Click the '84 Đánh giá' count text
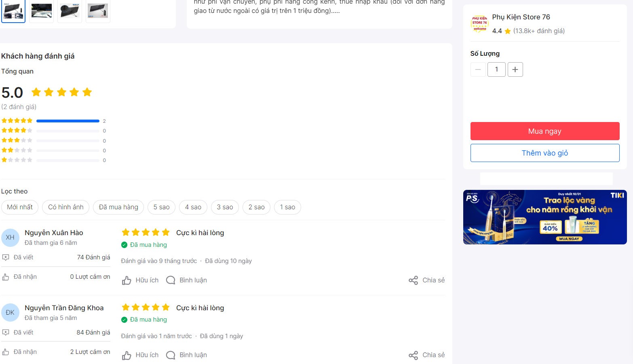The height and width of the screenshot is (364, 633). pos(93,332)
